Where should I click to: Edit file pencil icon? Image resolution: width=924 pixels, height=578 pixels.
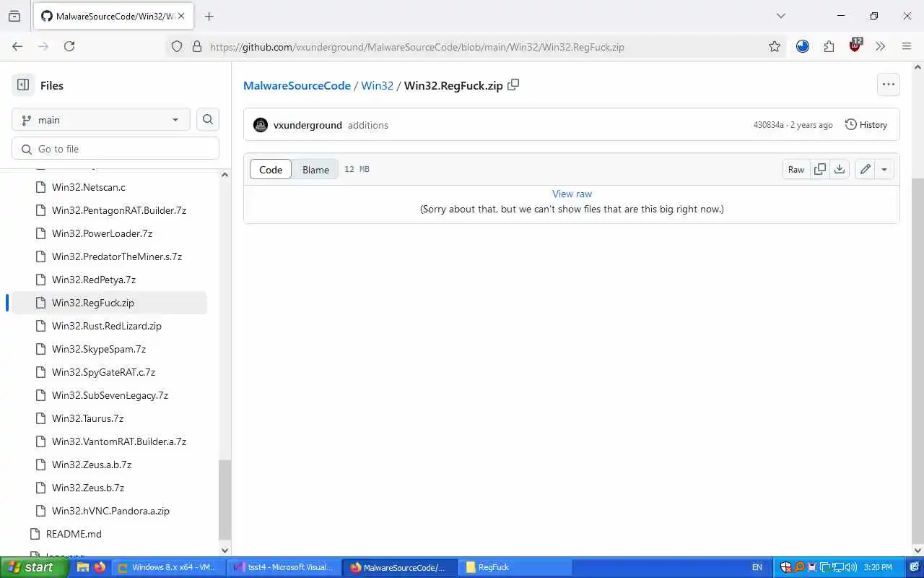click(865, 169)
